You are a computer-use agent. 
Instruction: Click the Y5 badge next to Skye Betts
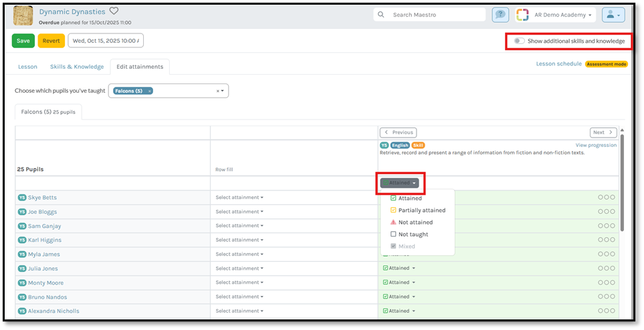click(x=21, y=198)
